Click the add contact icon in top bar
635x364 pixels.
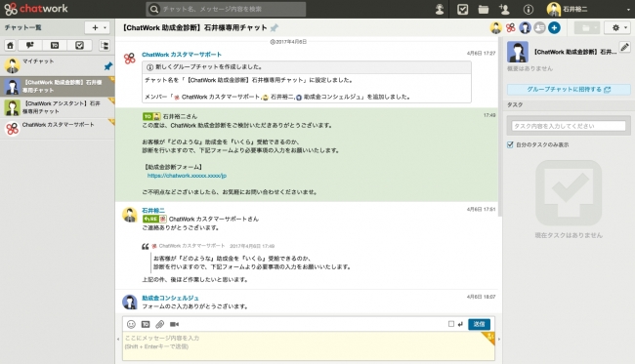click(x=505, y=9)
